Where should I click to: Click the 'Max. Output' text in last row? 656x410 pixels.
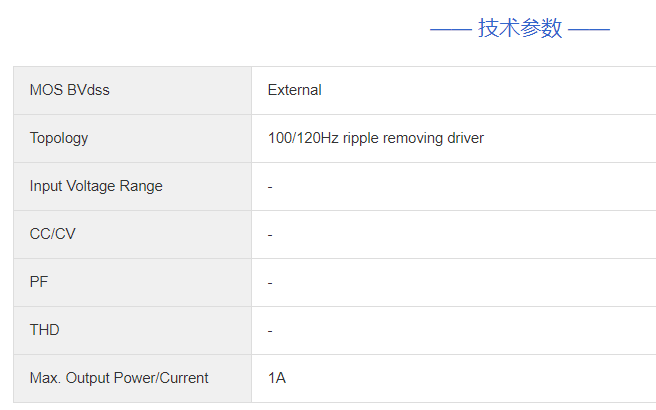69,378
